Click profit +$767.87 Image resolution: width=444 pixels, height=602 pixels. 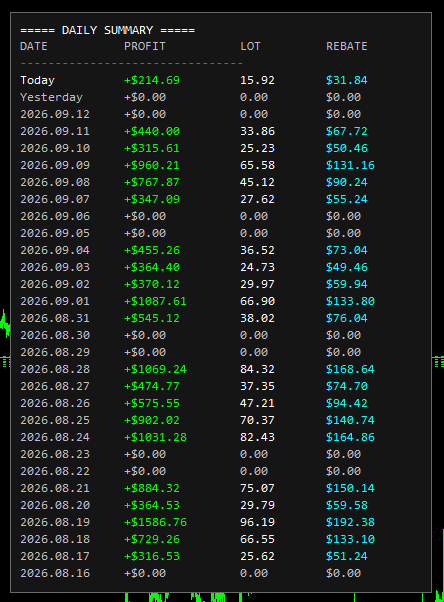152,182
